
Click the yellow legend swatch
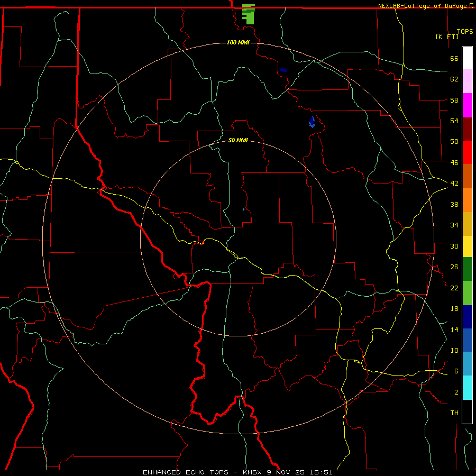coord(467,246)
